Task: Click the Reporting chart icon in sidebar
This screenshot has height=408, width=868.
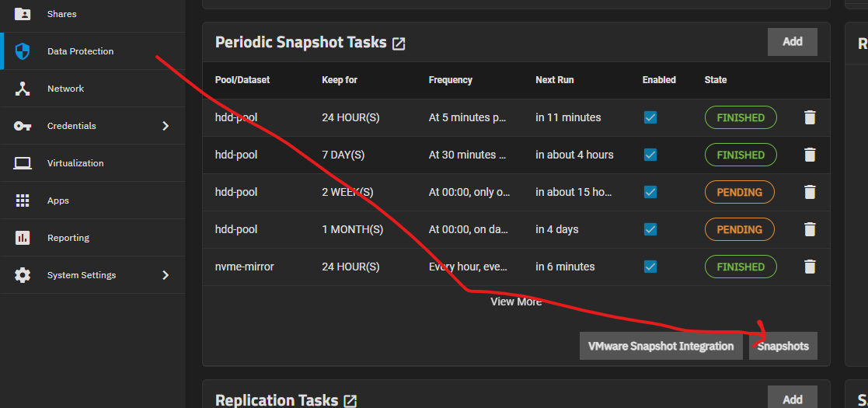Action: coord(23,238)
